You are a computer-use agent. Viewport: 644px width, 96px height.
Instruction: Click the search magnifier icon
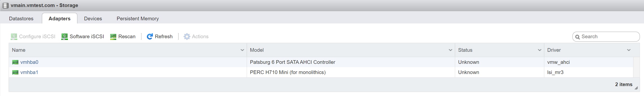(578, 37)
